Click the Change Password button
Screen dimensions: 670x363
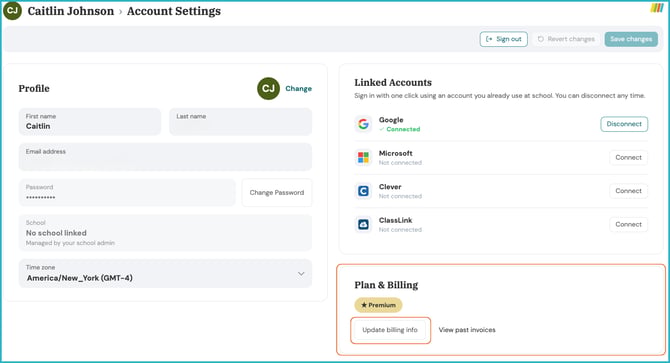point(277,193)
